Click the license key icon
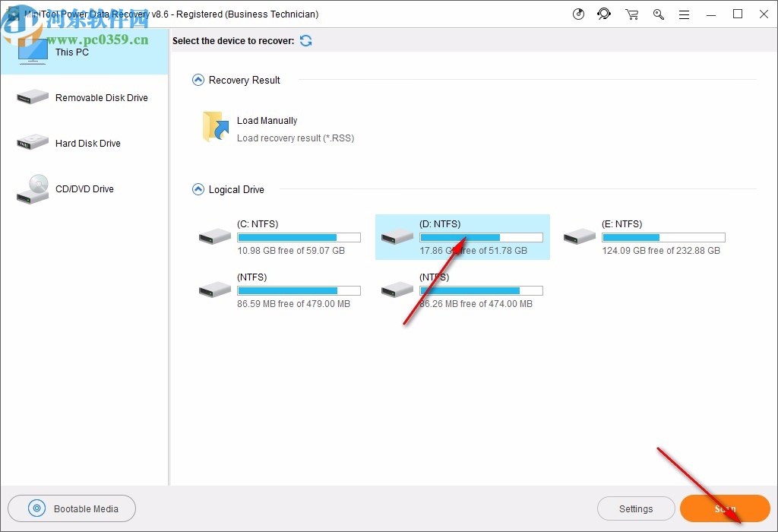 coord(658,14)
